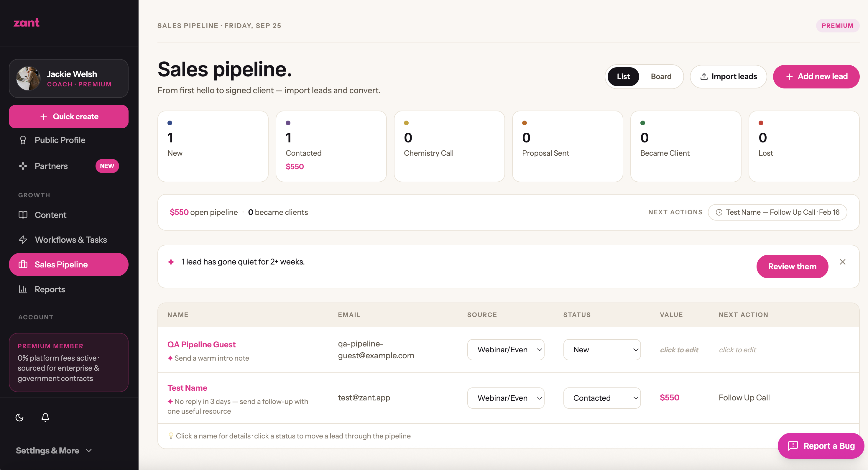
Task: Dismiss the quiet lead alert
Action: (x=842, y=262)
